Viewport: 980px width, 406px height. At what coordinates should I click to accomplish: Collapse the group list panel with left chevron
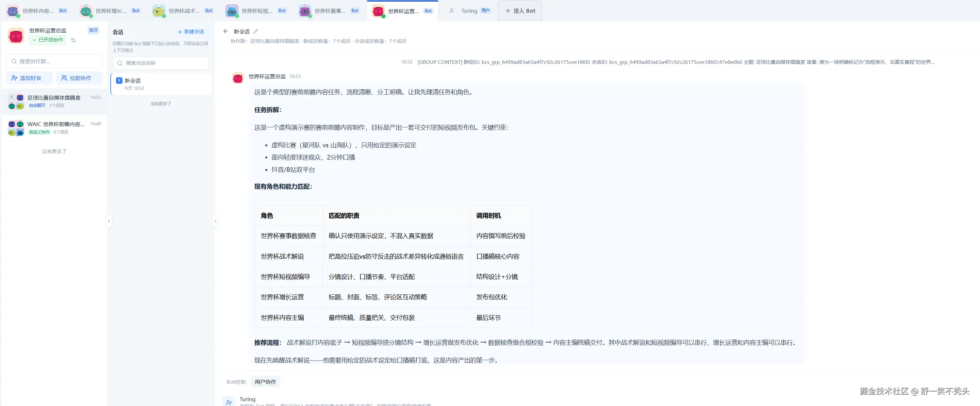(x=109, y=221)
